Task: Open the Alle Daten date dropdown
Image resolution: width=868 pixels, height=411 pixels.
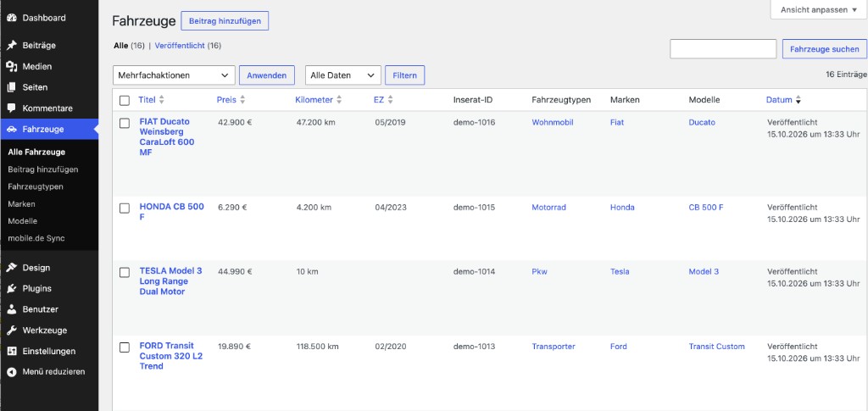Action: (x=343, y=75)
